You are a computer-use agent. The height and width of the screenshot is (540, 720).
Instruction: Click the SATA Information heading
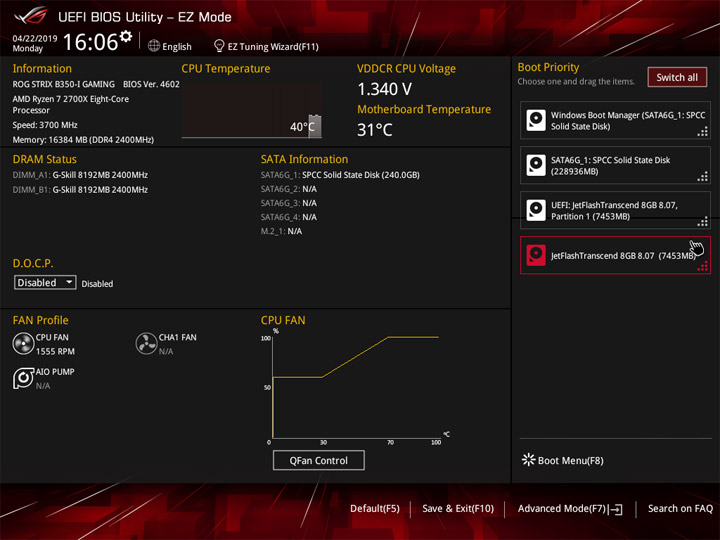pyautogui.click(x=304, y=159)
